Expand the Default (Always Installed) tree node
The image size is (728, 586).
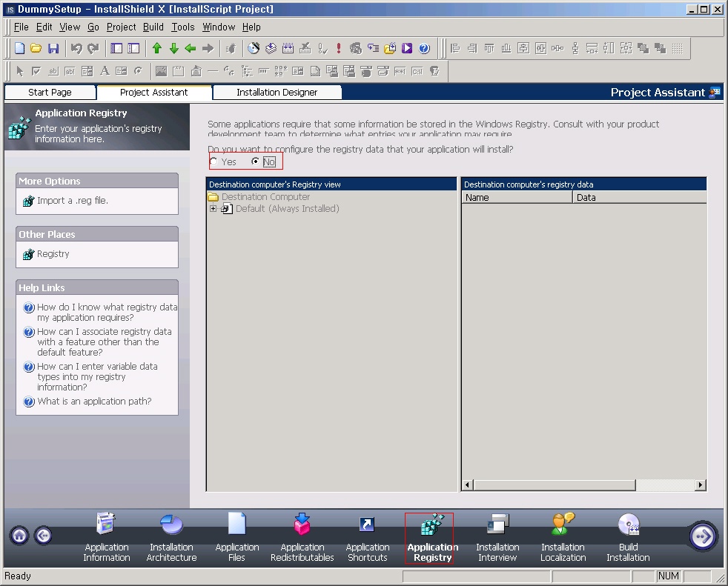pos(213,208)
